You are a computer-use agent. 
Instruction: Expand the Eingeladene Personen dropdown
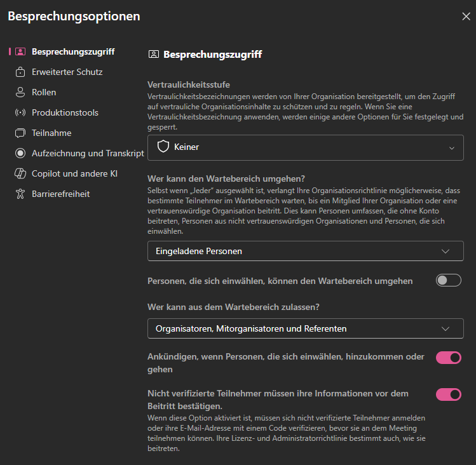pyautogui.click(x=306, y=251)
